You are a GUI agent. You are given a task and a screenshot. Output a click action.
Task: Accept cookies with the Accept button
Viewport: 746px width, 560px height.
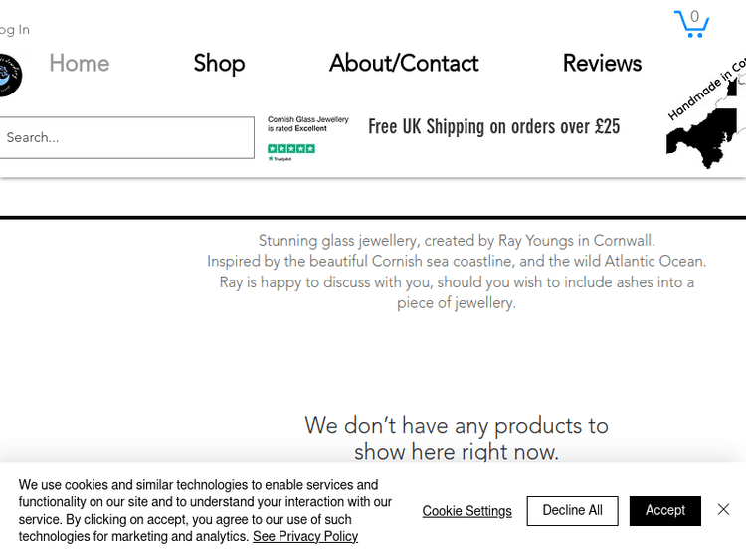[664, 511]
